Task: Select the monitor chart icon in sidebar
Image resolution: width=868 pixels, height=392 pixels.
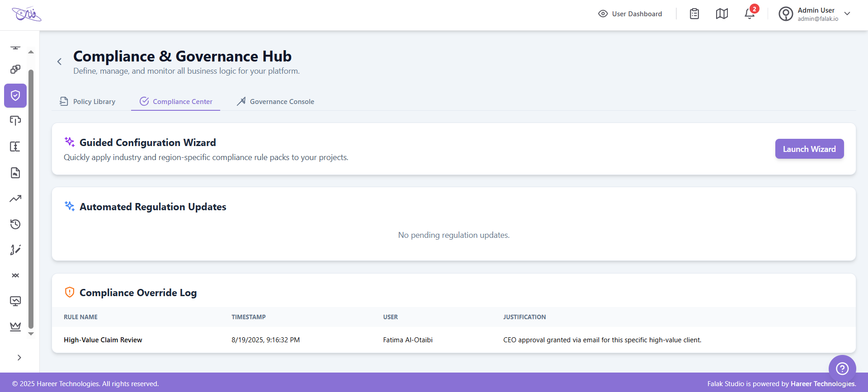Action: 15,301
